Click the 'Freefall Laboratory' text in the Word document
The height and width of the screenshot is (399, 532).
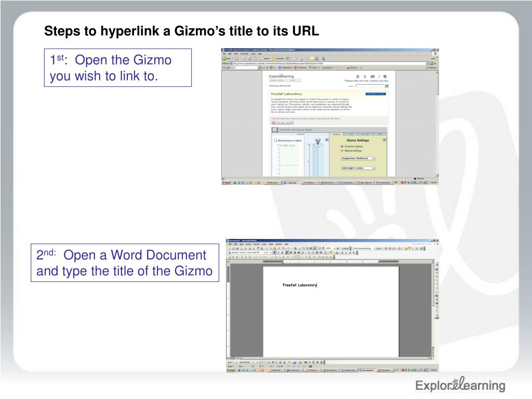point(300,285)
